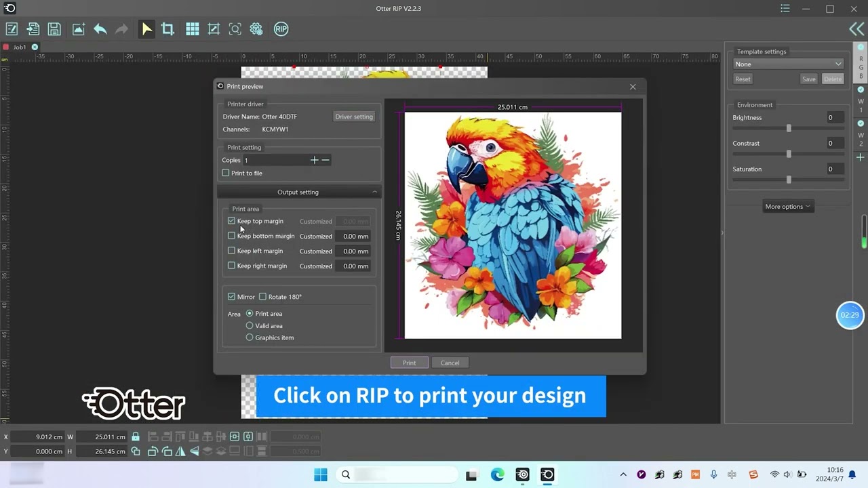Click the save floppy disk icon
This screenshot has height=488, width=868.
coord(54,29)
